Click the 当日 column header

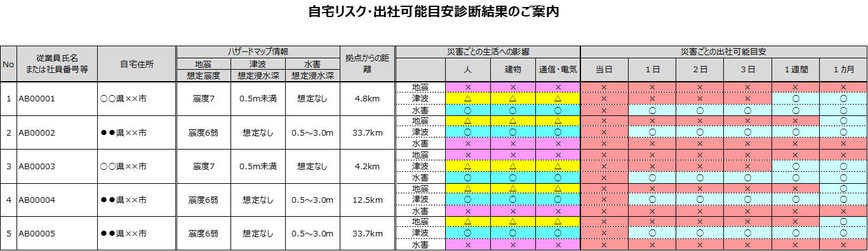(x=604, y=70)
